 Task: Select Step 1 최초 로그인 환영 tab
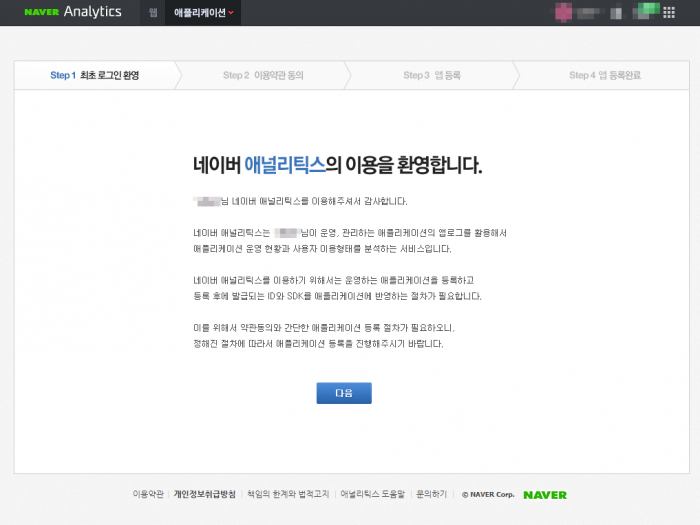click(95, 75)
